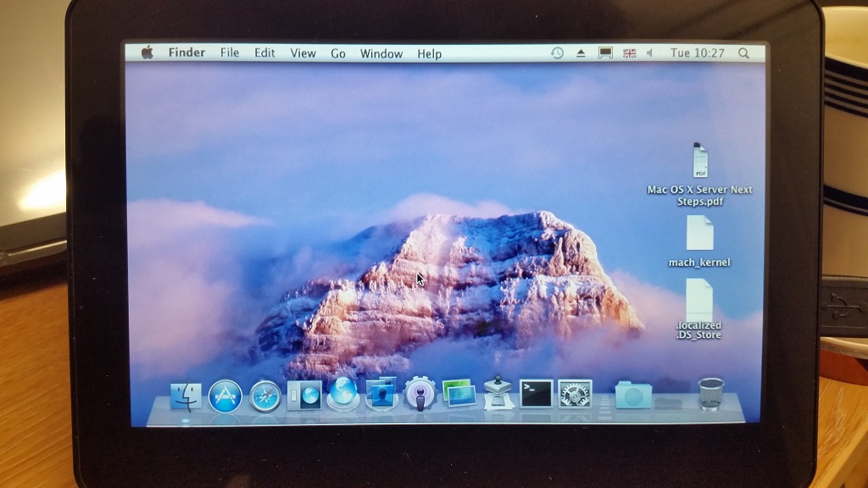Open the green stacked photos Dock icon
Viewport: 868px width, 488px height.
click(459, 393)
